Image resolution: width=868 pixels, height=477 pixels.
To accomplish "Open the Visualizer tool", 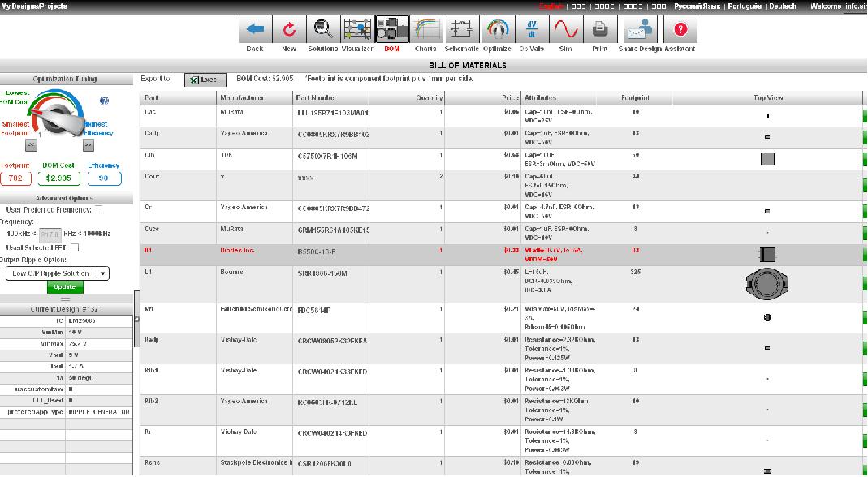I will coord(356,30).
